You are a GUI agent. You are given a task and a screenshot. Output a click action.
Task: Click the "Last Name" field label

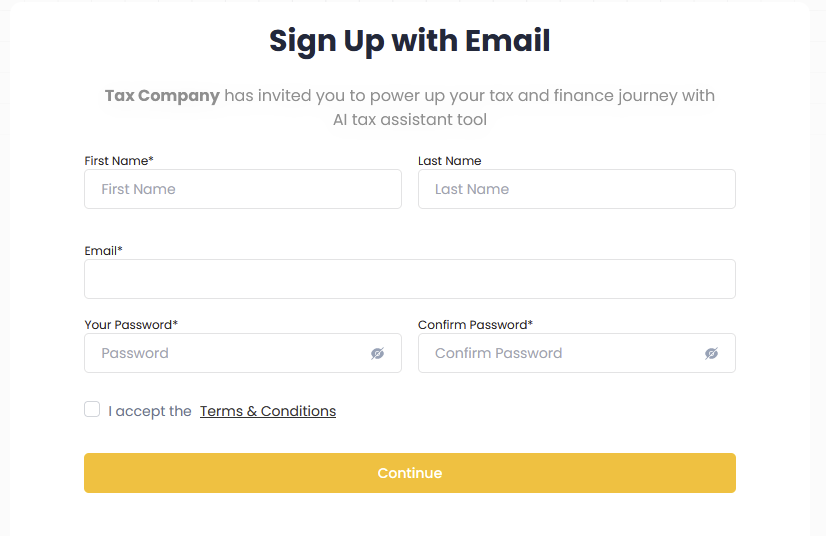coord(449,161)
